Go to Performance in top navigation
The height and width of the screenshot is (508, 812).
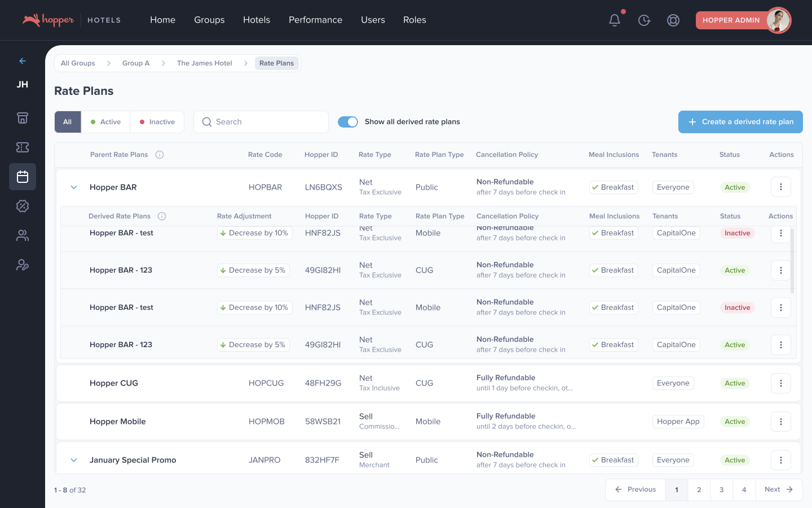(315, 20)
